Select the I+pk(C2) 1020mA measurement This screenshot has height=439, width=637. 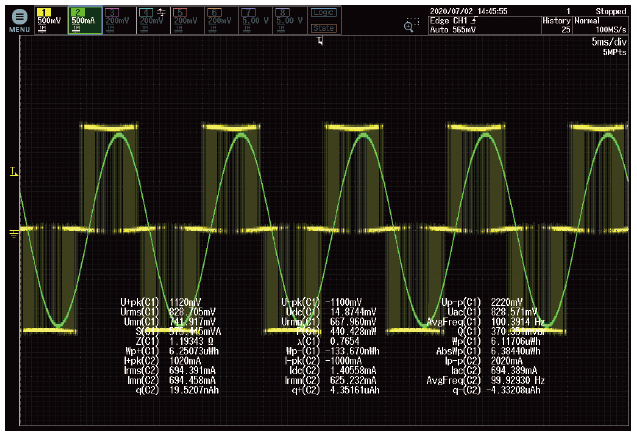click(162, 361)
